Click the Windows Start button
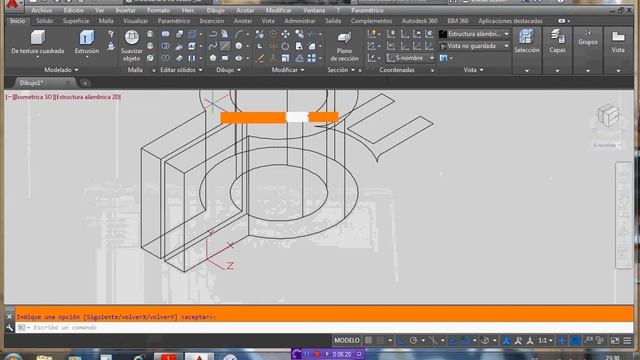Screen dimensions: 640x360 tap(13, 357)
